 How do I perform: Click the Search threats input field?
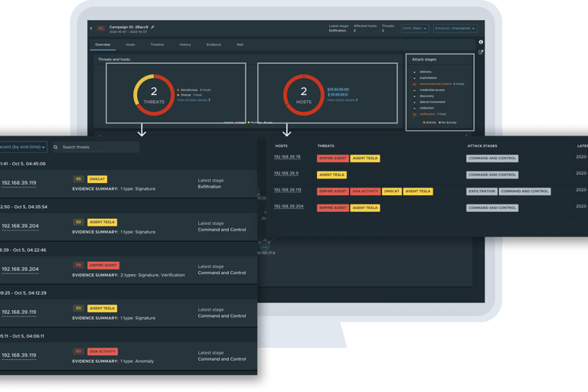coord(96,147)
